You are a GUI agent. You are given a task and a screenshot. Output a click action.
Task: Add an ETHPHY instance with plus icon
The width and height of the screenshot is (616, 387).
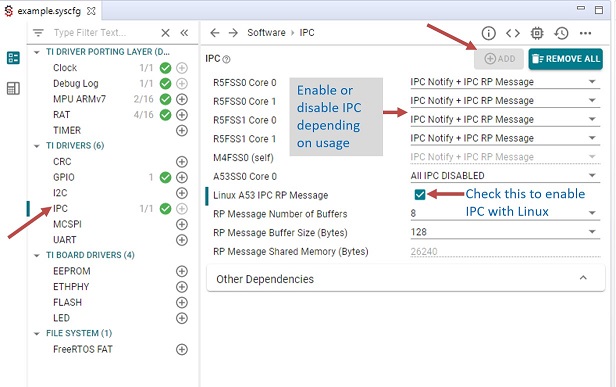click(x=182, y=287)
